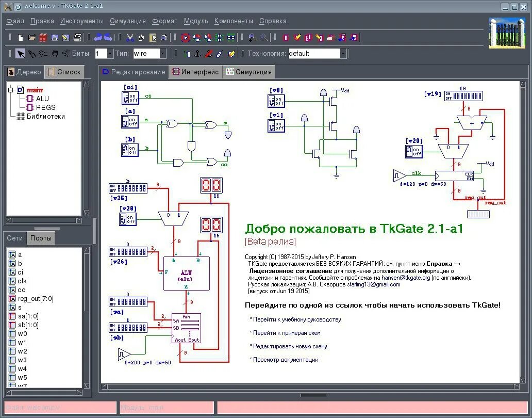The height and width of the screenshot is (418, 532).
Task: Undo the last edit with the left arrow
Action: (x=98, y=37)
